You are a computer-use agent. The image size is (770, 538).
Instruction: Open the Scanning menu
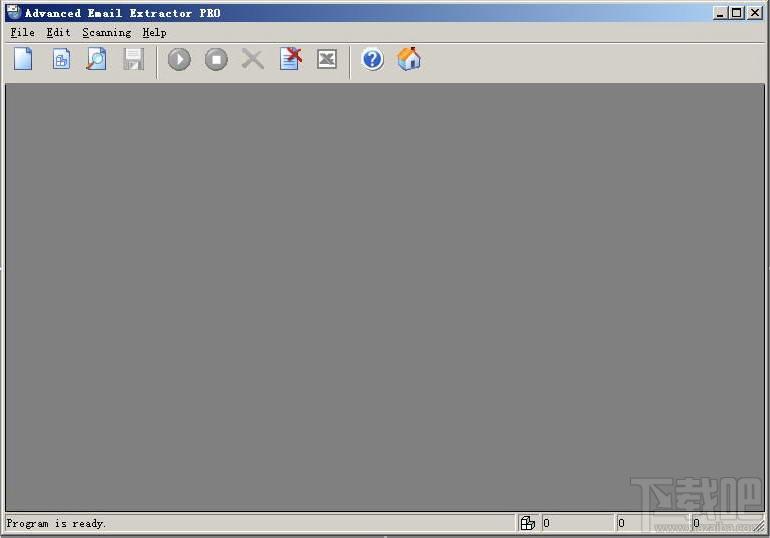coord(107,32)
